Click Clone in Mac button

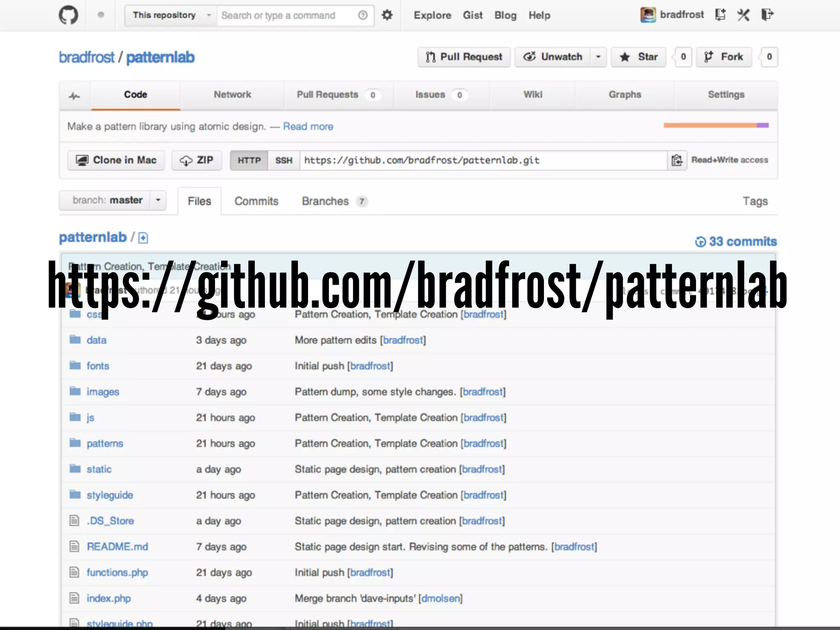tap(116, 160)
